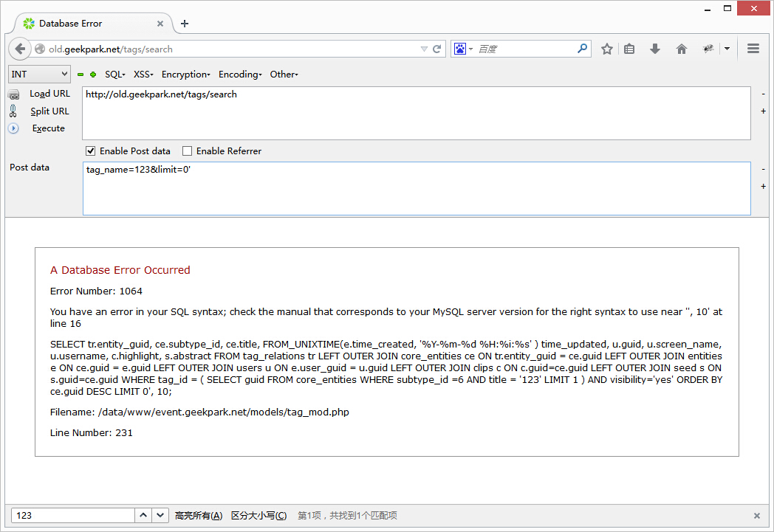The image size is (774, 532).
Task: Go back with the browser back arrow
Action: click(19, 49)
